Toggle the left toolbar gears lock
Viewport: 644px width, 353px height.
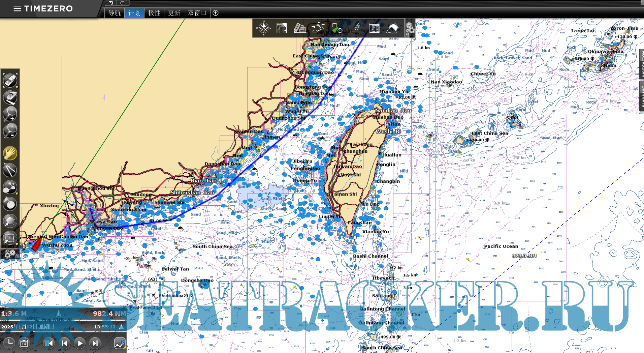tap(10, 254)
